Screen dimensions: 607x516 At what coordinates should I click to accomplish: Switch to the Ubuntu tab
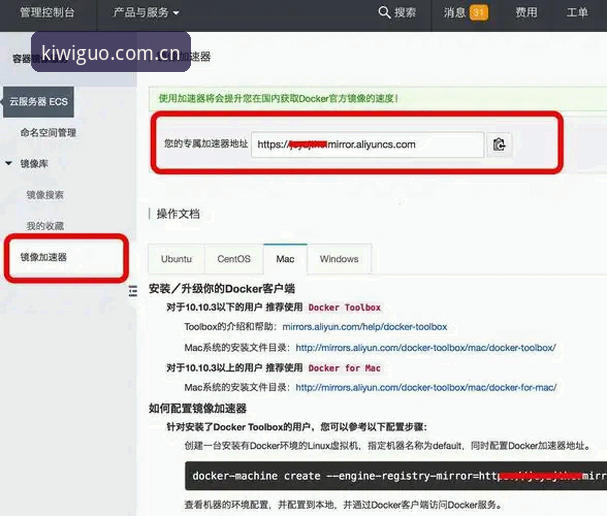coord(177,259)
